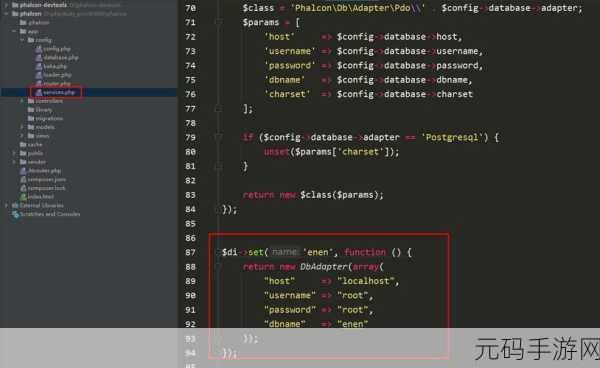The height and width of the screenshot is (368, 600).
Task: Place cursor on 'Postgresql' string at line 79
Action: tap(452, 137)
